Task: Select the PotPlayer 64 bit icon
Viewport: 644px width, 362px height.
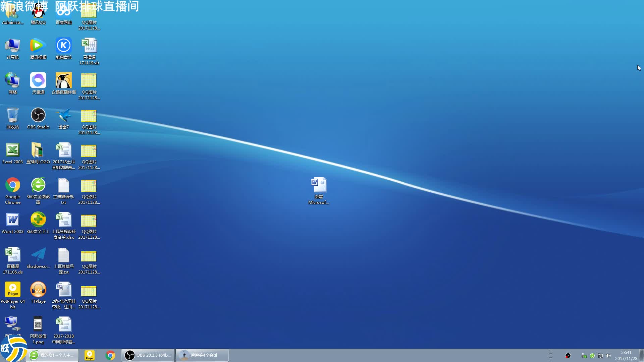Action: [x=13, y=290]
